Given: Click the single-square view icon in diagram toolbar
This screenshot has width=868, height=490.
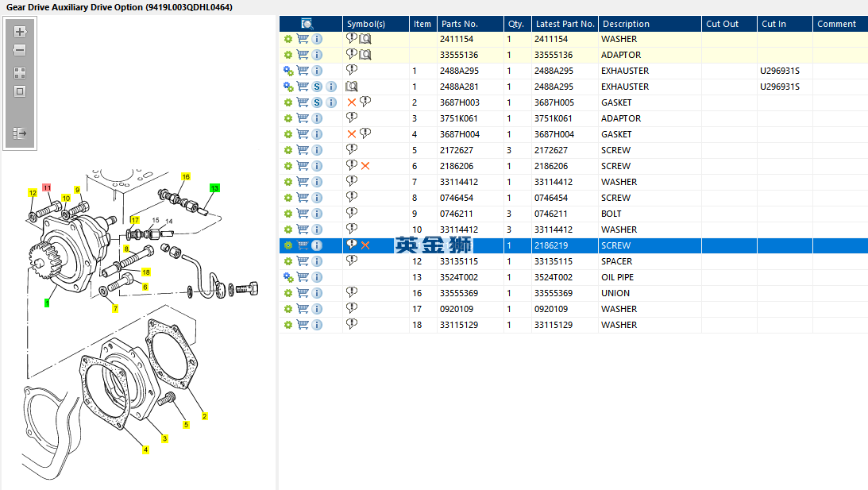Looking at the screenshot, I should tap(20, 91).
